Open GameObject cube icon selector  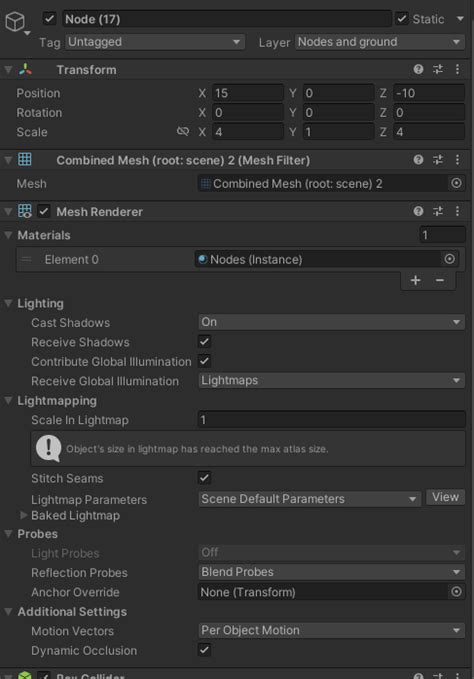coord(16,22)
